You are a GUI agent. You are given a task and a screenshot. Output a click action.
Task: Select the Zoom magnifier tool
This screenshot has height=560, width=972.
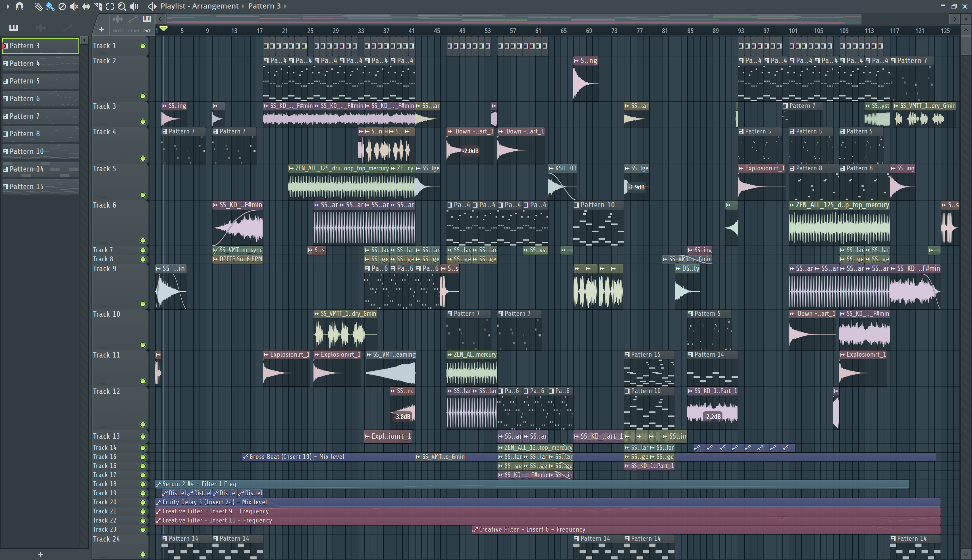pos(122,6)
